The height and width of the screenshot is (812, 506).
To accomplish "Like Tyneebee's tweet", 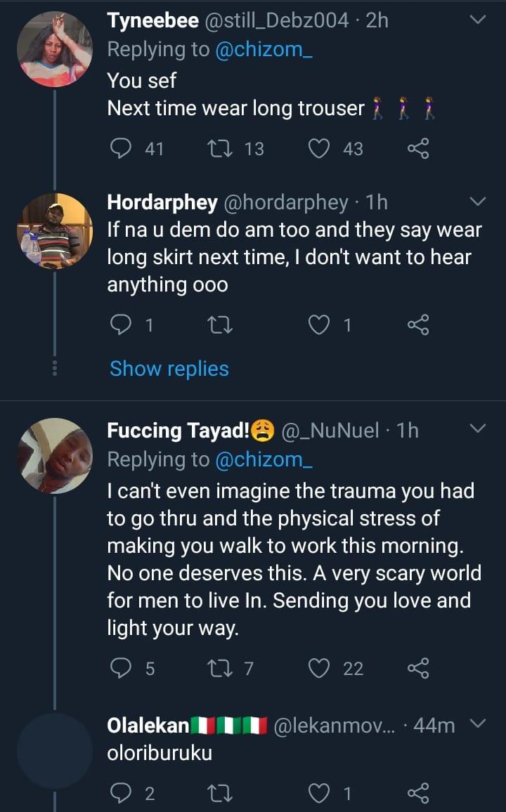I will (320, 148).
